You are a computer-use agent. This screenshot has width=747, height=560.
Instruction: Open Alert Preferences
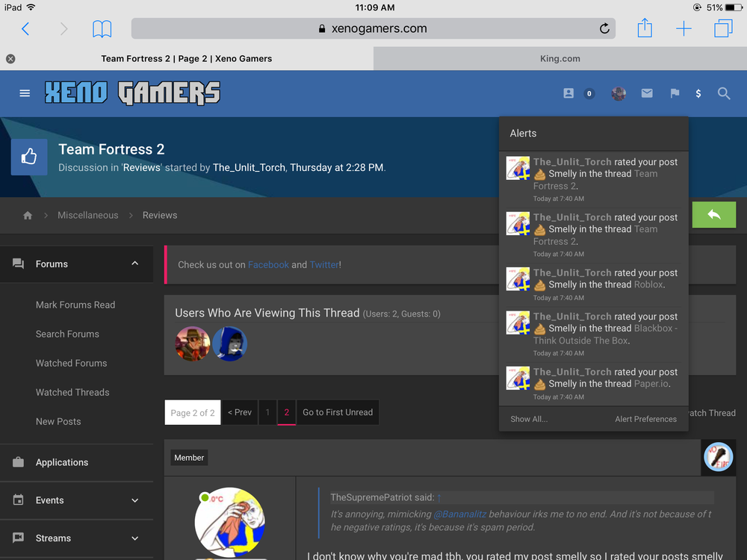coord(645,419)
